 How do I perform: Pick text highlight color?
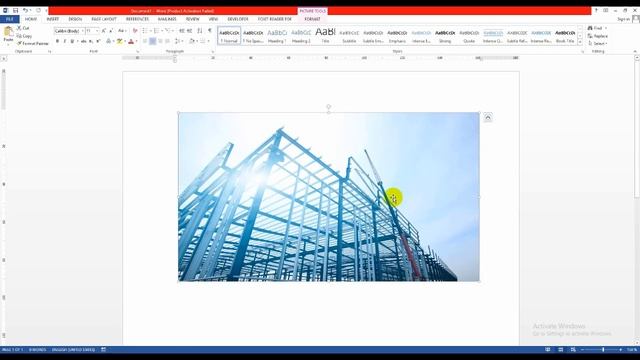click(119, 41)
